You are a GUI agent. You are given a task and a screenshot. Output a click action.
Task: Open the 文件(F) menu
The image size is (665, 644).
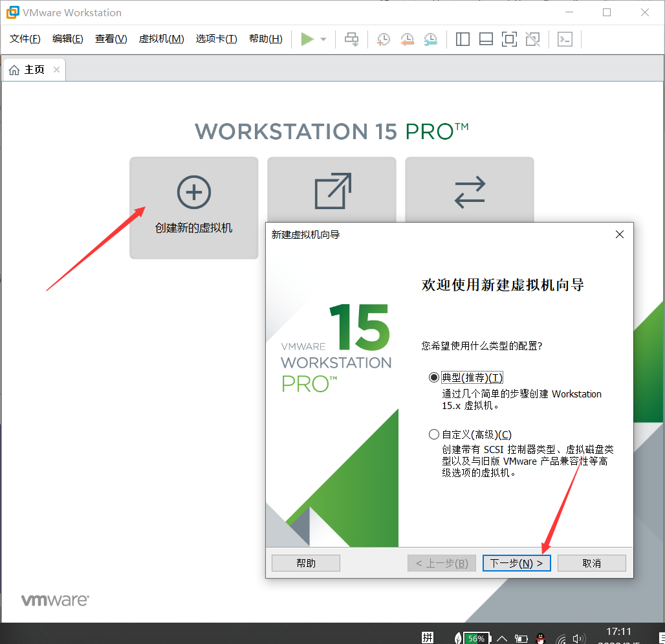click(x=25, y=39)
